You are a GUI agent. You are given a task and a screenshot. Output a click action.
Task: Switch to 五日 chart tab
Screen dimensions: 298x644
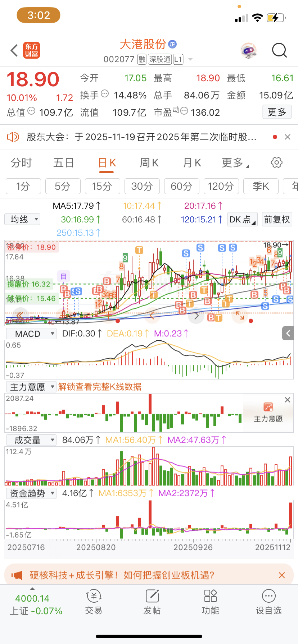tap(64, 163)
